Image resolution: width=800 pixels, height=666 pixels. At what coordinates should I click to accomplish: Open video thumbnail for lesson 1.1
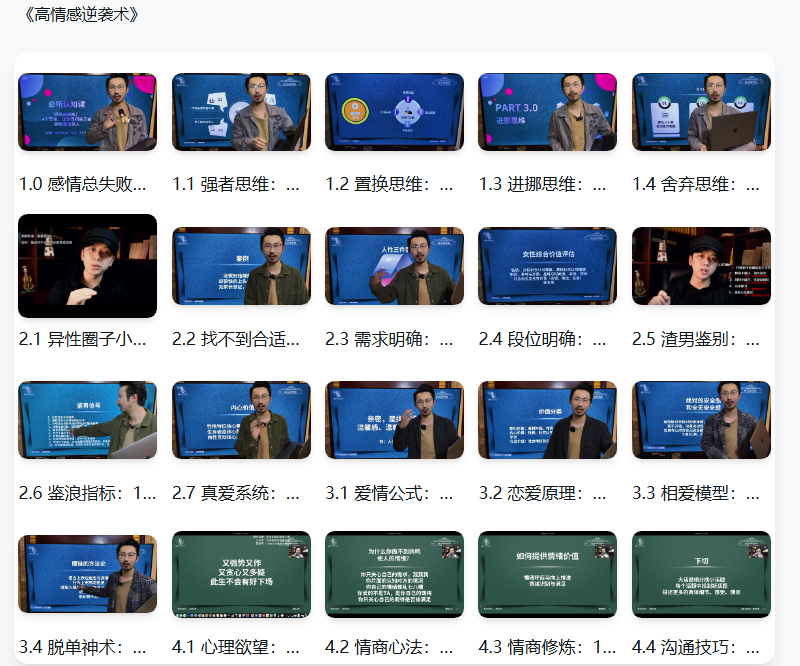pyautogui.click(x=241, y=112)
